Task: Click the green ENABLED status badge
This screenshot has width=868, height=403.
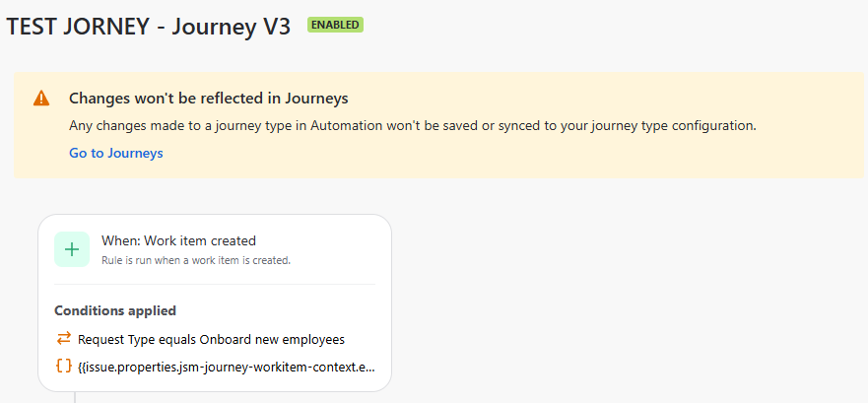Action: pyautogui.click(x=336, y=25)
